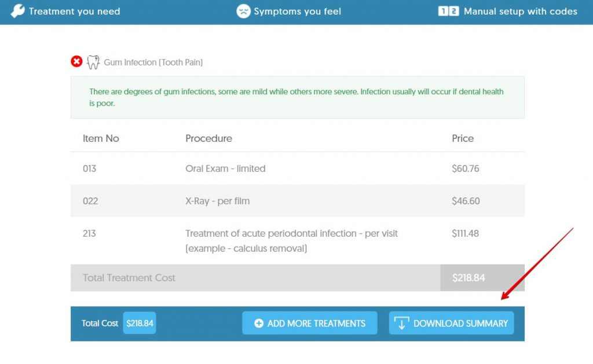Click the tooth icon next to Gum Infection

94,61
